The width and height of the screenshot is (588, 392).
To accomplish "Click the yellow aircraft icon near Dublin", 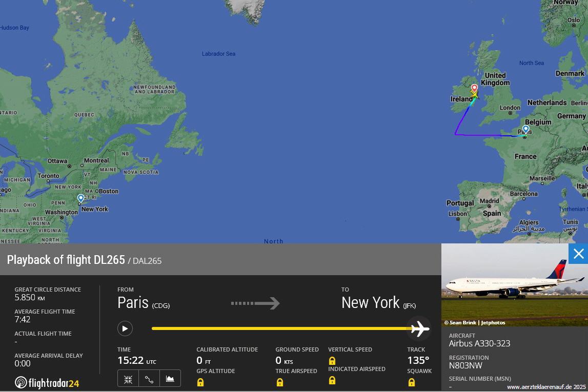I will coord(475,94).
